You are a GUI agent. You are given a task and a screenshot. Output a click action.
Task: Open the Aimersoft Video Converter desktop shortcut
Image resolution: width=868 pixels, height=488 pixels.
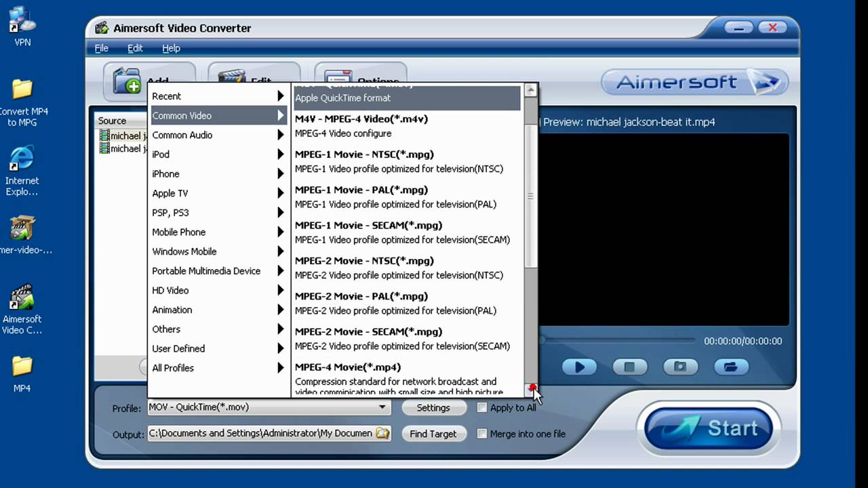(22, 309)
